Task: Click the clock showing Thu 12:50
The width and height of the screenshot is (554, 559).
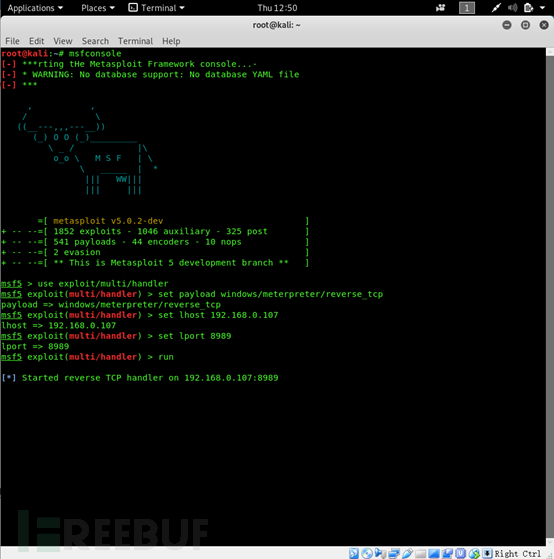Action: point(277,8)
